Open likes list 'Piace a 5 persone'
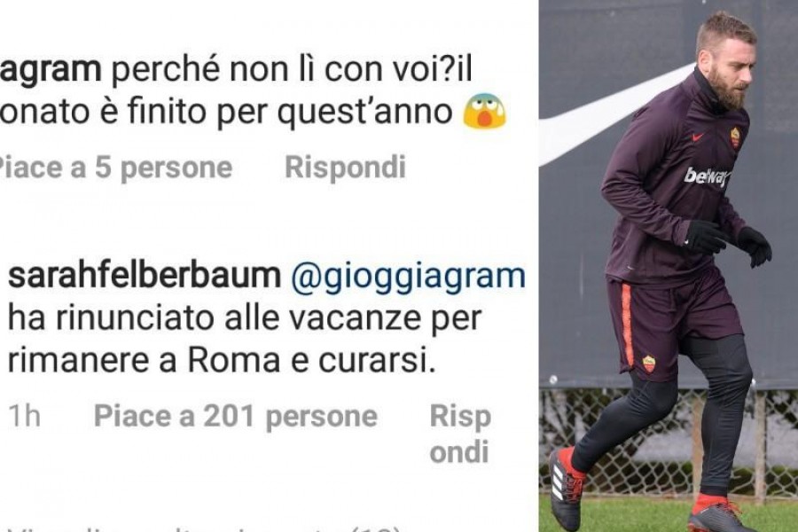Screen dimensions: 798x532 point(115,167)
